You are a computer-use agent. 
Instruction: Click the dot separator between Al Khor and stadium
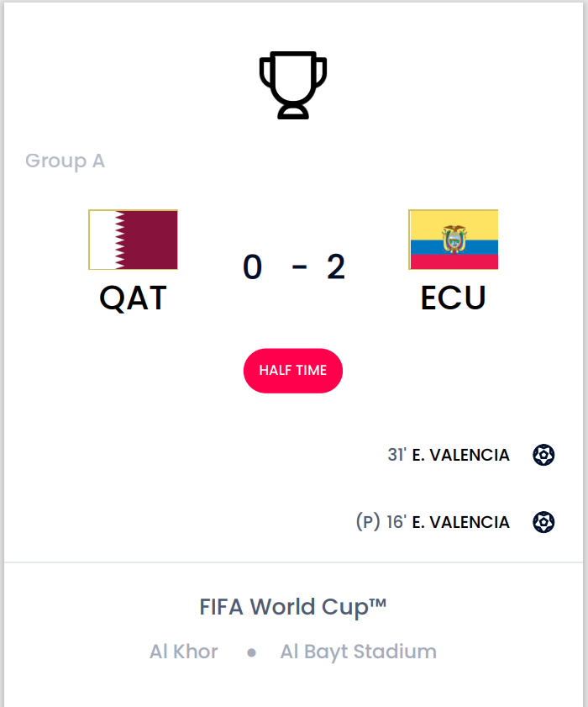point(251,652)
